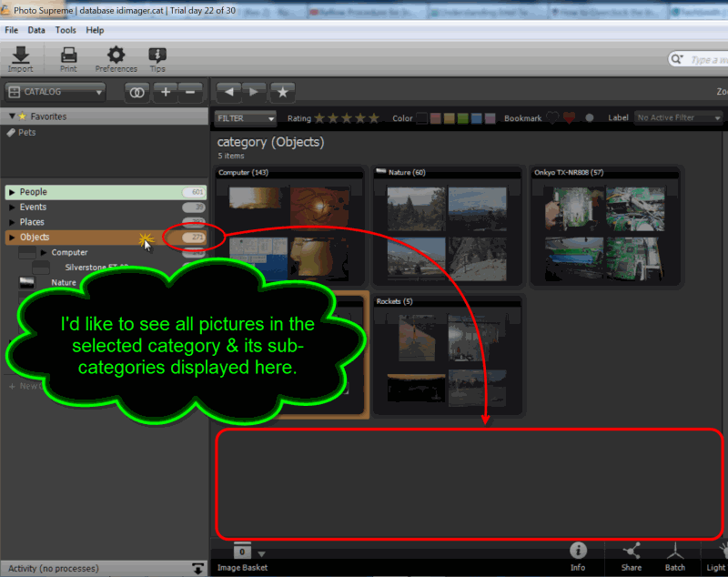Click the search magnifier icon

click(x=677, y=59)
